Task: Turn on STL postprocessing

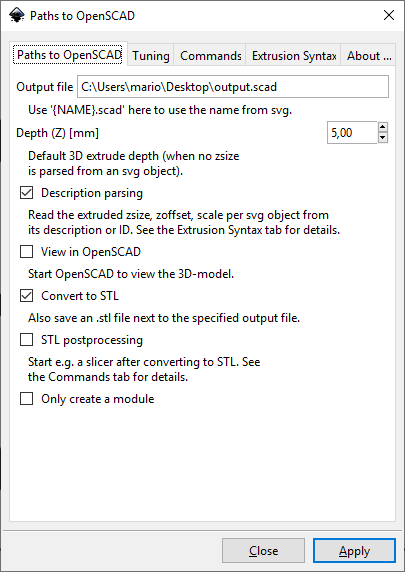Action: [x=26, y=340]
